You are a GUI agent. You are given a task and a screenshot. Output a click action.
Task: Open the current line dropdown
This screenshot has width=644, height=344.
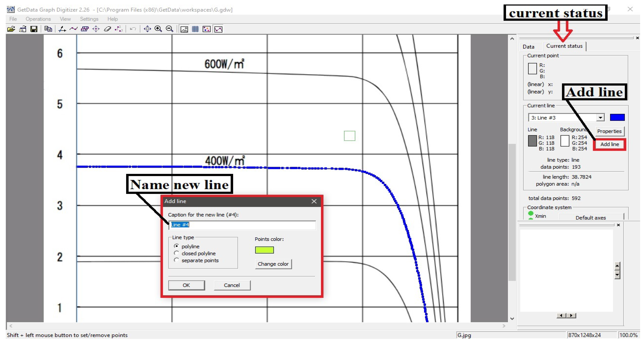(x=600, y=118)
